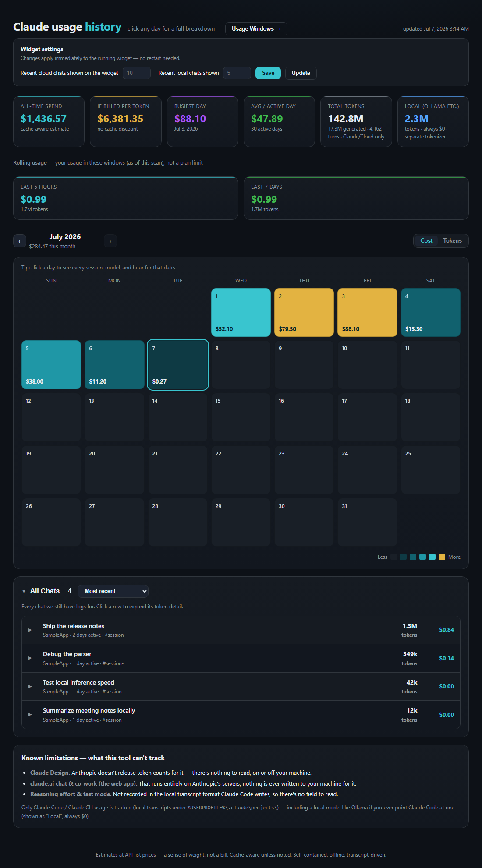Select July 13 on the calendar

[114, 417]
